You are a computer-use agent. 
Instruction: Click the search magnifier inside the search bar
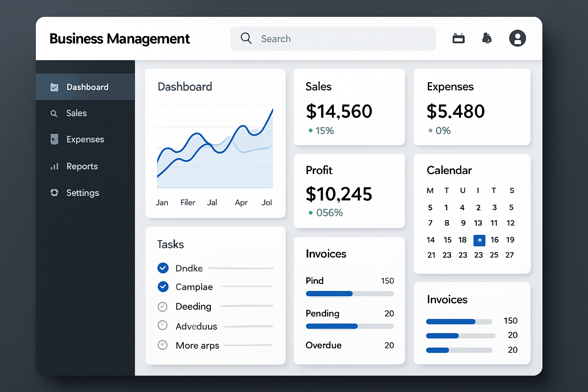[246, 38]
